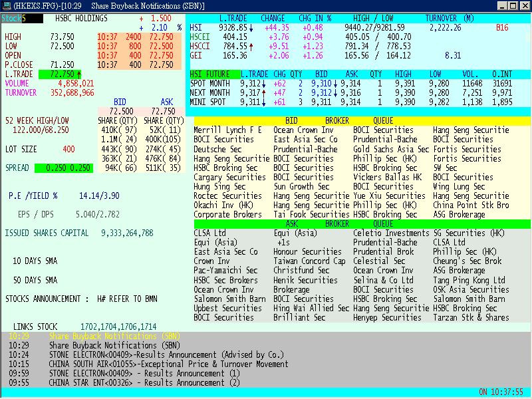532x399 pixels.
Task: Click the L.TRADE up arrow beside 72.750
Action: pyautogui.click(x=78, y=74)
